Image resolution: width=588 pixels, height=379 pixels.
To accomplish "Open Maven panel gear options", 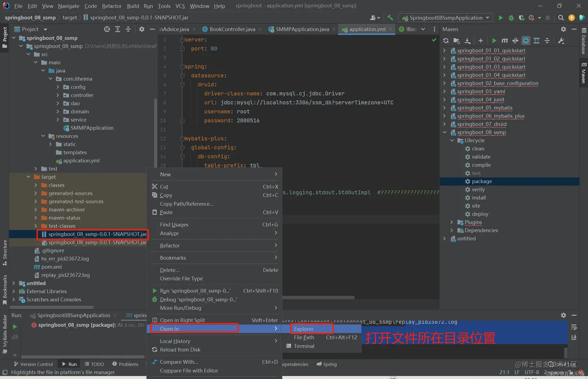I will click(x=563, y=29).
